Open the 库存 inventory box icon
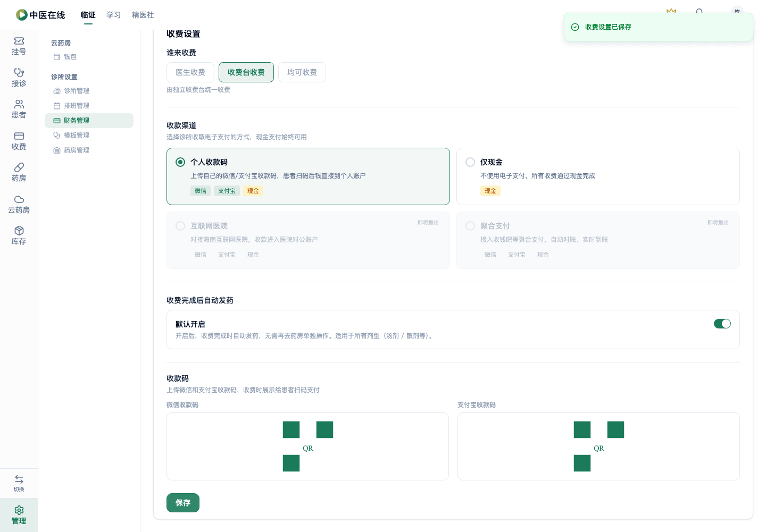Viewport: 766px width, 532px height. coord(19,231)
